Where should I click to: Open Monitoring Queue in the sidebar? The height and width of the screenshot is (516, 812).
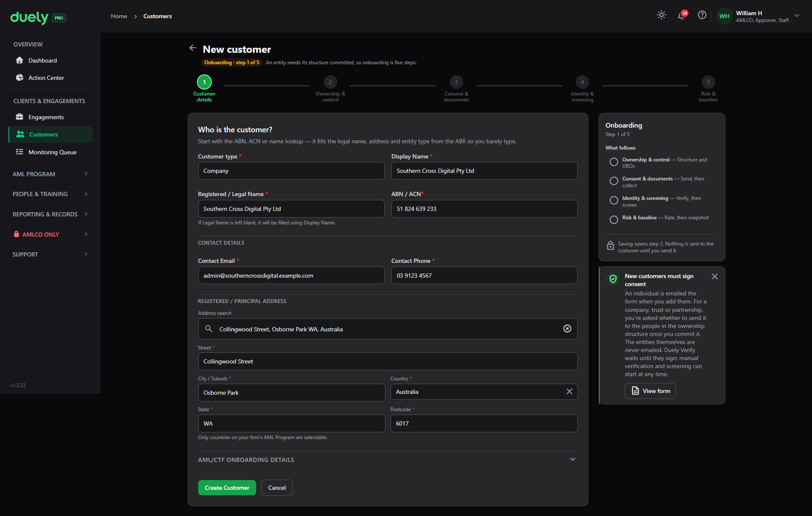(x=50, y=152)
